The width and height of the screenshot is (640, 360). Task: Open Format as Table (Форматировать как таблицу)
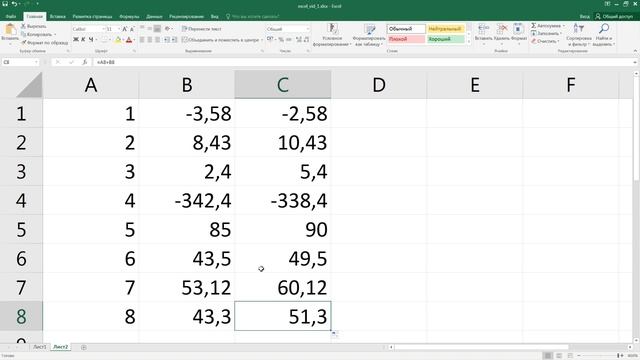pos(369,34)
